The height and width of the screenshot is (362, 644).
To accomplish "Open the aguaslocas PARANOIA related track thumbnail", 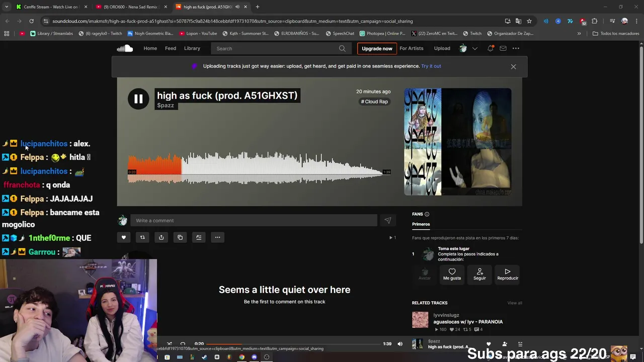I will tap(420, 320).
